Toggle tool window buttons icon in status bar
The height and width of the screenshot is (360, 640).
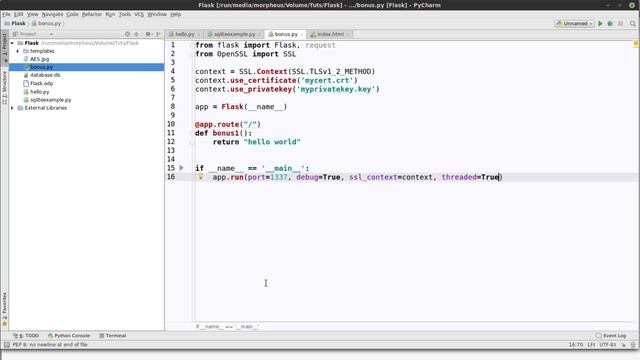coord(7,345)
